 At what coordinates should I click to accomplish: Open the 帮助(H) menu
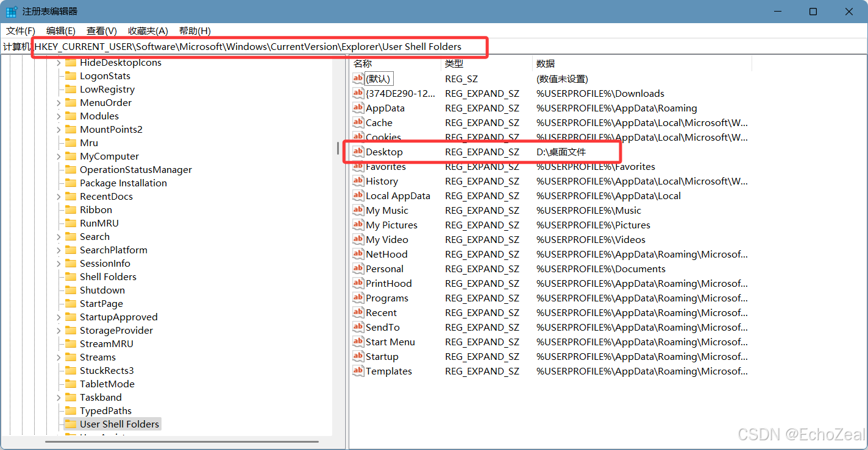click(195, 30)
